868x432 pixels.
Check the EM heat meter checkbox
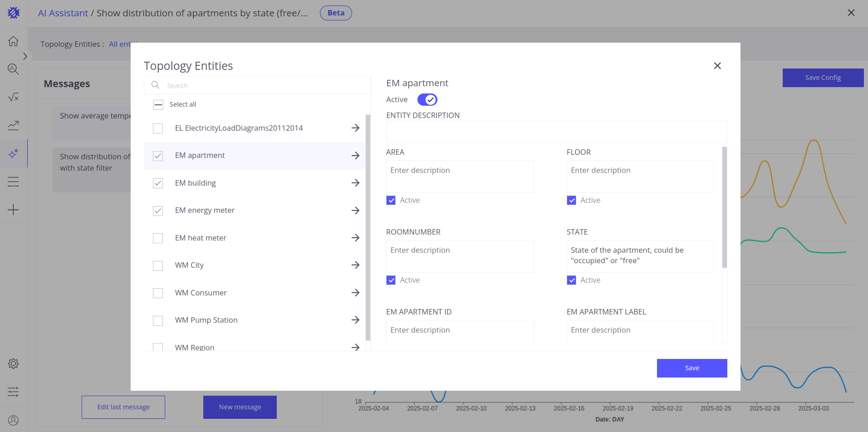(158, 238)
